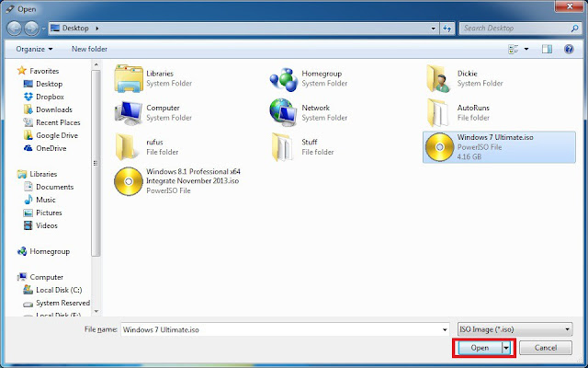This screenshot has height=368, width=588.
Task: Select Homegroup in navigation pane
Action: pos(43,251)
